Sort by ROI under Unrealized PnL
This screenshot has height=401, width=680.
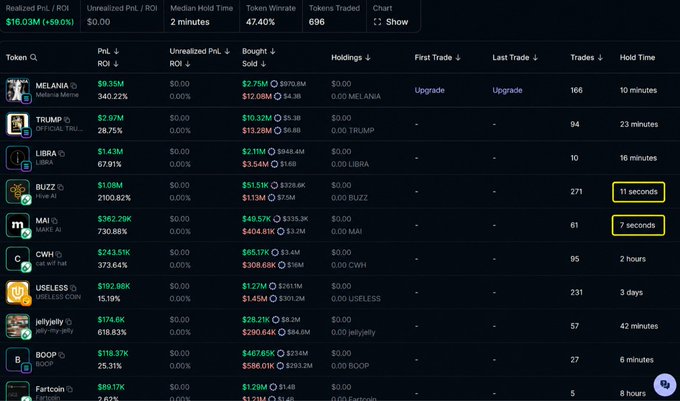tap(180, 64)
